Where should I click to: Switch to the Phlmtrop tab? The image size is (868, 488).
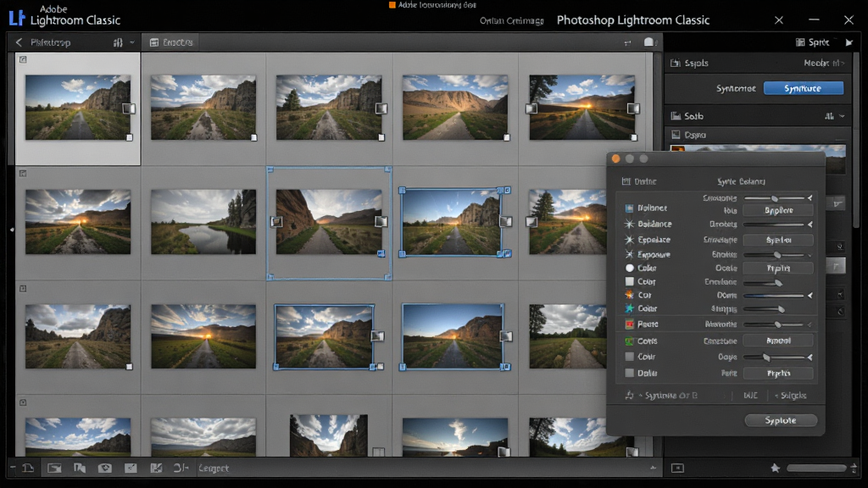pos(50,42)
